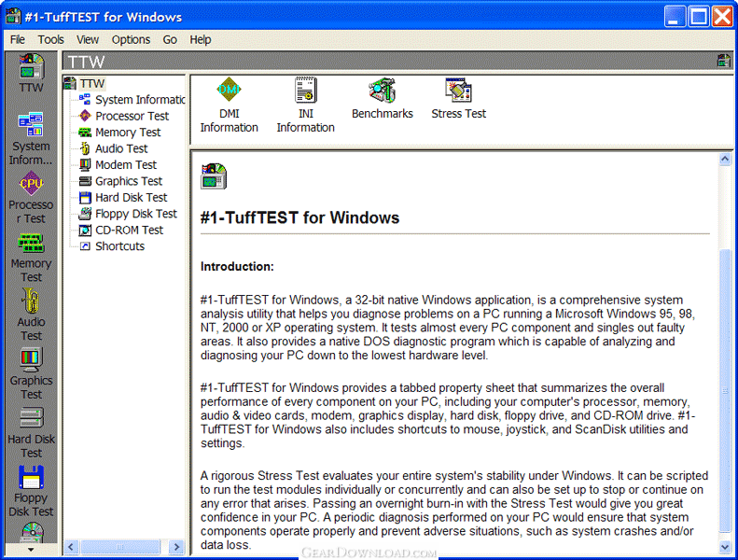Open the TTW icon in left sidebar

click(31, 74)
